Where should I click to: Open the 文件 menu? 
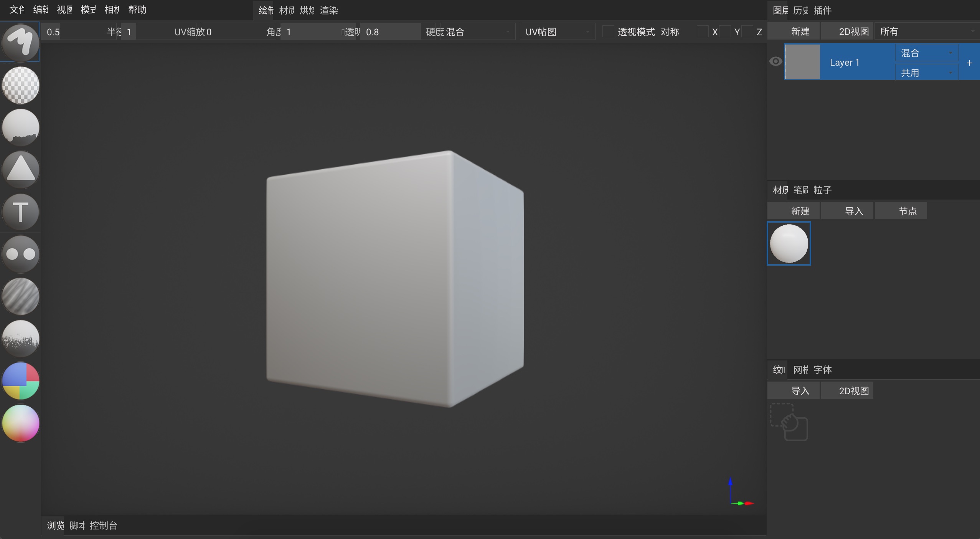pyautogui.click(x=17, y=10)
